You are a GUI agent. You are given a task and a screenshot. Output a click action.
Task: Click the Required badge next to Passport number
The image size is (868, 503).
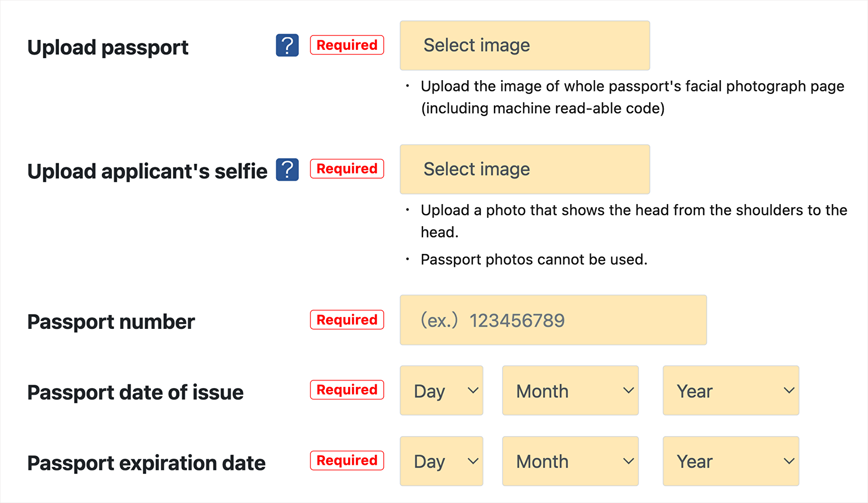tap(346, 320)
